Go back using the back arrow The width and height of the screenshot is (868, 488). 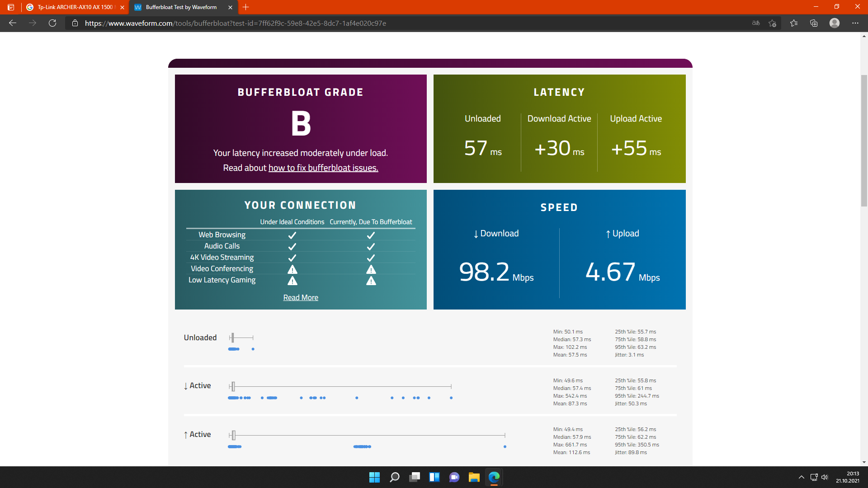coord(13,23)
